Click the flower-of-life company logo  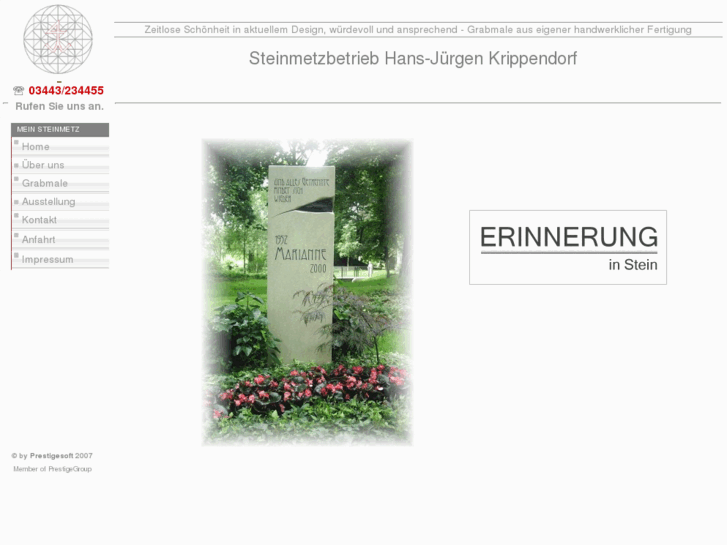(x=58, y=39)
